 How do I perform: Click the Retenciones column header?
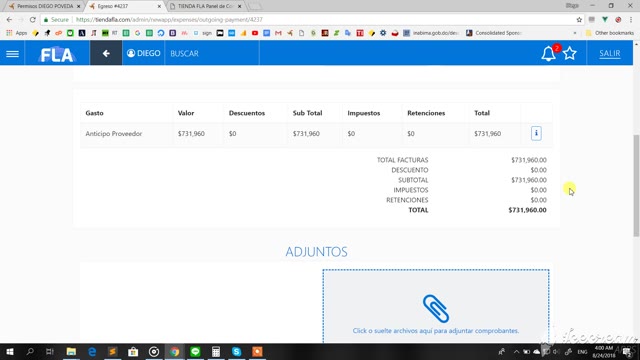[x=426, y=113]
